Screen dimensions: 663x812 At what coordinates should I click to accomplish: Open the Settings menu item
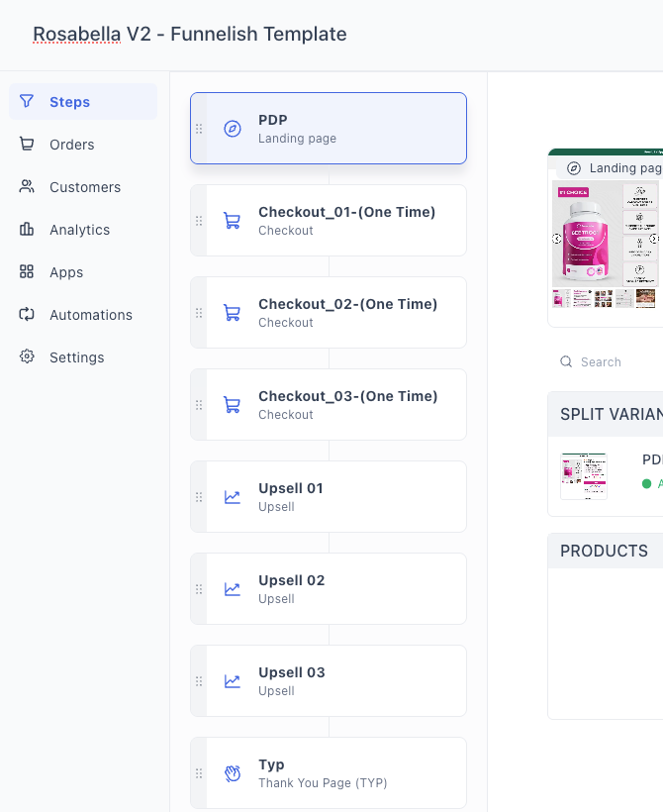tap(83, 356)
